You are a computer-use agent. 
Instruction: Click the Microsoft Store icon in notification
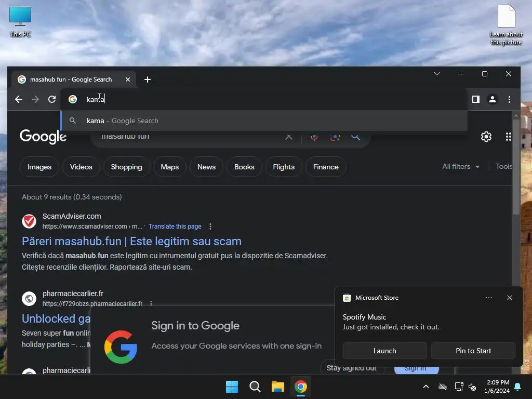(347, 298)
